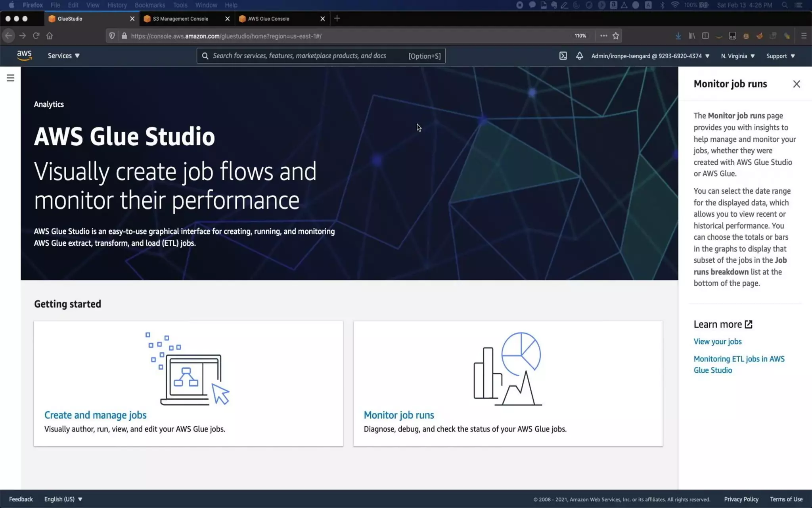Open the Firefox downloads arrow
Screen dimensions: 812x508
(678, 36)
